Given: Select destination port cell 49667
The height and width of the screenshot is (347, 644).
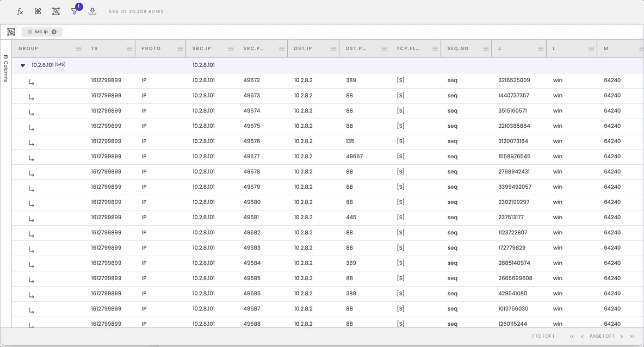Looking at the screenshot, I should 355,157.
